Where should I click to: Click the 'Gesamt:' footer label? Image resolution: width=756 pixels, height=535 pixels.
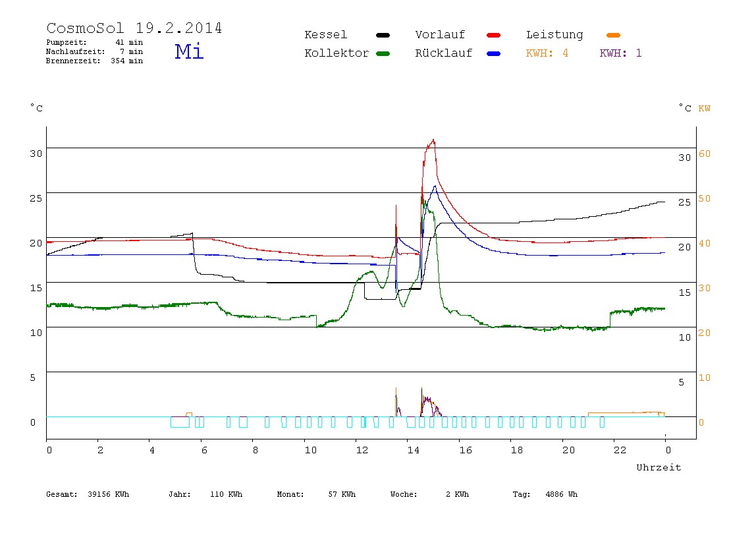(62, 494)
